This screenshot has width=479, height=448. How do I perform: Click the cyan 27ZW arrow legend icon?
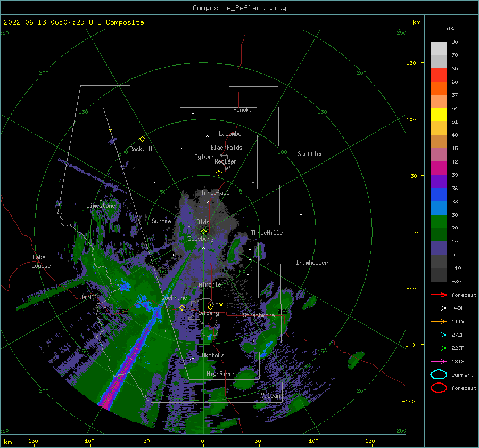click(x=439, y=335)
